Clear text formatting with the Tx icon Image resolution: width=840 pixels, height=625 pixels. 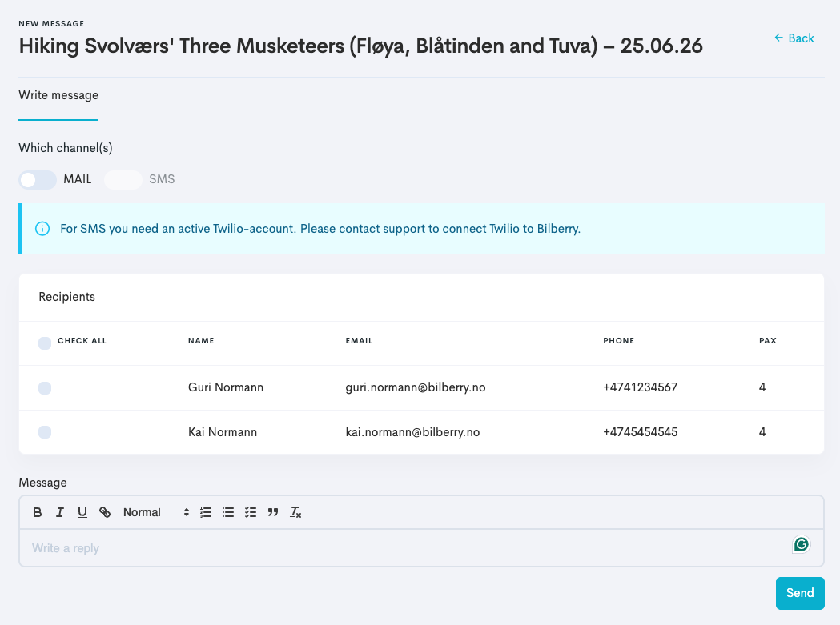click(x=295, y=512)
